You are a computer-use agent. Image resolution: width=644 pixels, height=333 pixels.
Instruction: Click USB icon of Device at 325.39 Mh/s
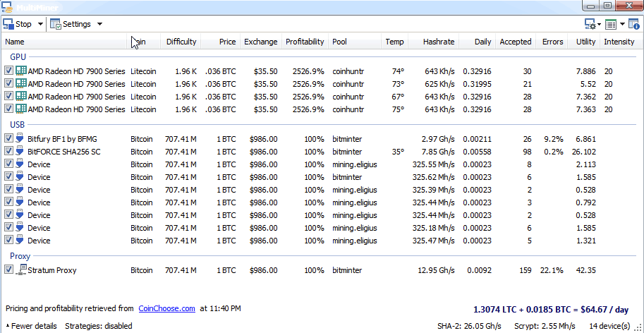point(20,190)
